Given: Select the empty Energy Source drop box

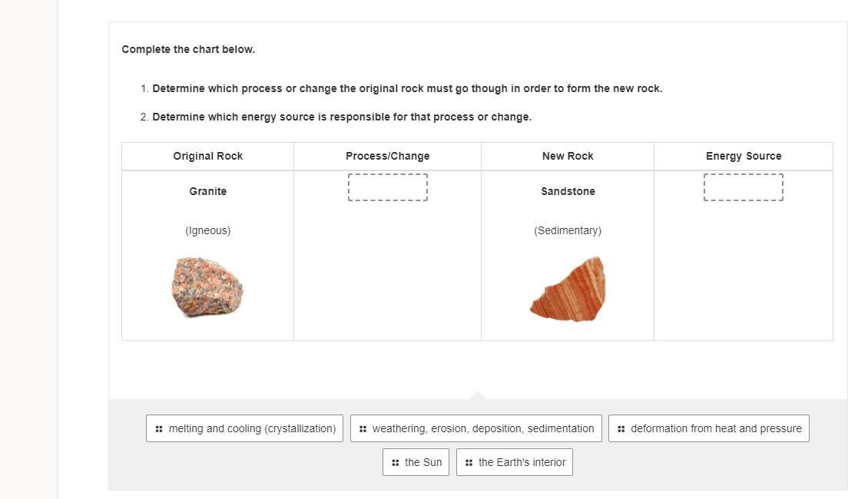Looking at the screenshot, I should pos(744,187).
